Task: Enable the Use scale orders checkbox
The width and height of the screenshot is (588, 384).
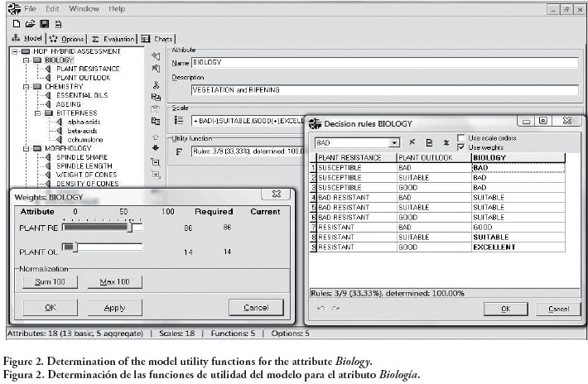Action: (461, 137)
